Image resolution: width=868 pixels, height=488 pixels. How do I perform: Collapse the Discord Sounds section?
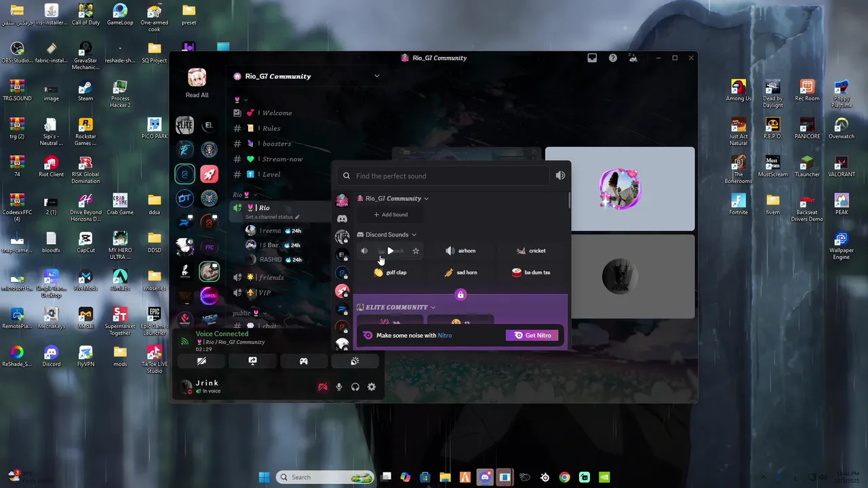click(x=387, y=235)
